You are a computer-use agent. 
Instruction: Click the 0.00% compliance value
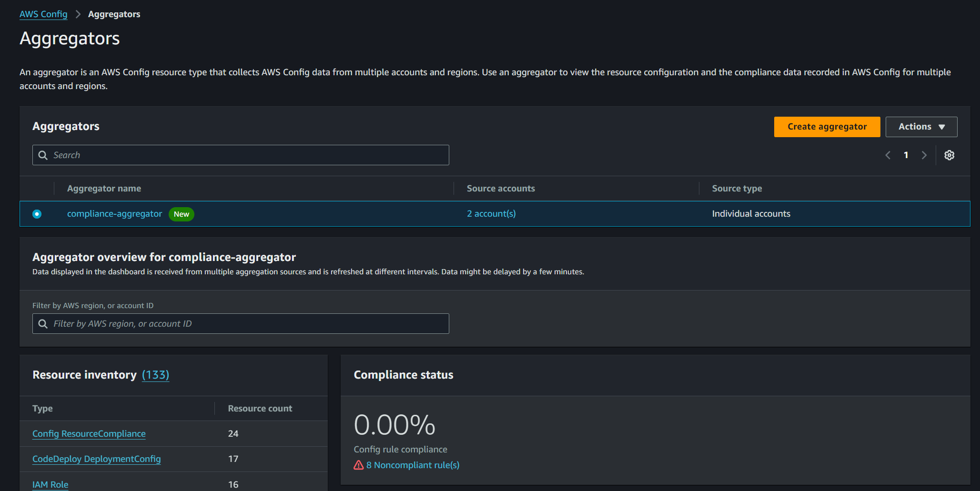pyautogui.click(x=394, y=425)
